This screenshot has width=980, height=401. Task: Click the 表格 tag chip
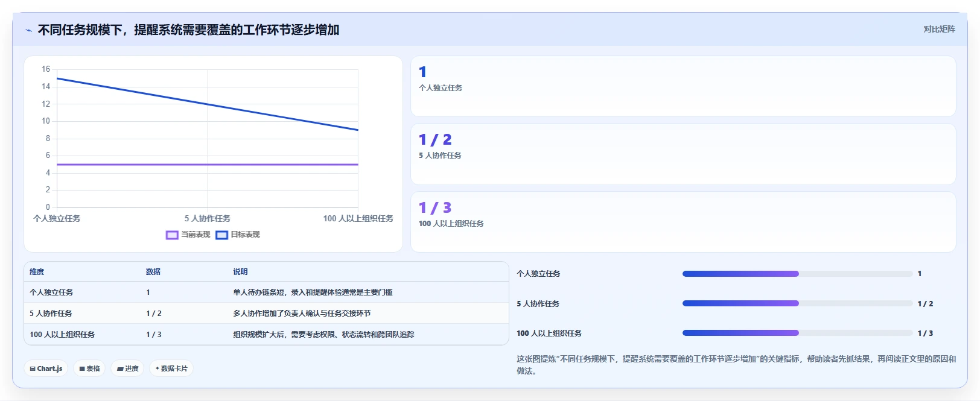pyautogui.click(x=89, y=368)
